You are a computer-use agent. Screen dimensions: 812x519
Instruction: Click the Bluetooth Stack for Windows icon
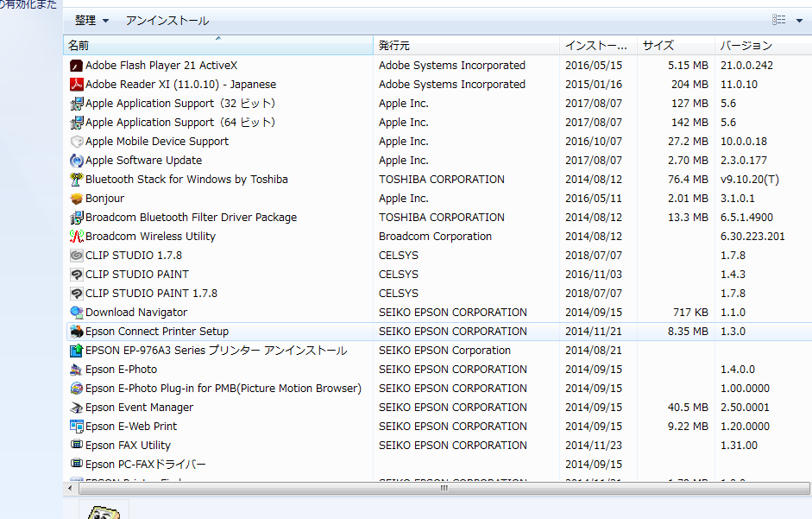tap(76, 180)
